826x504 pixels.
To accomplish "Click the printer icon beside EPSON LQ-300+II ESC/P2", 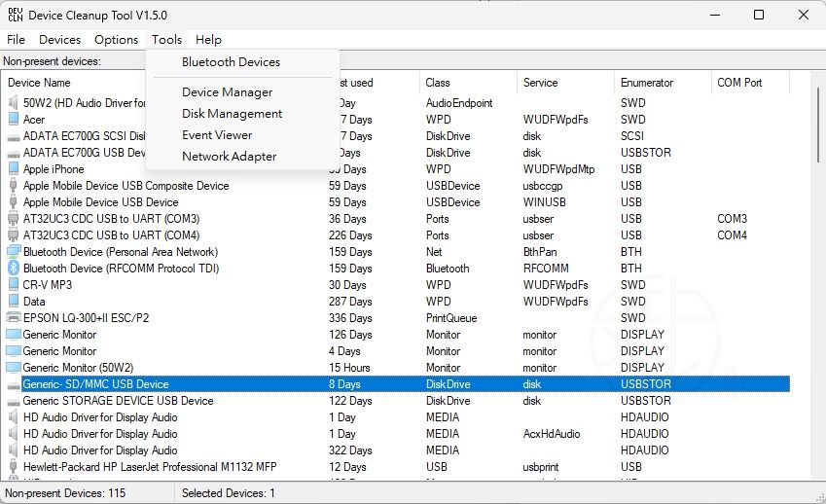I will (x=14, y=318).
